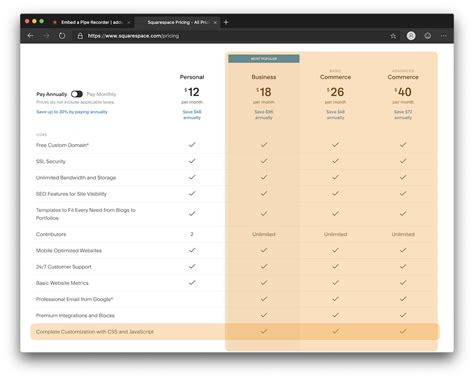
Task: Click the Pay Monthly label
Action: (101, 94)
